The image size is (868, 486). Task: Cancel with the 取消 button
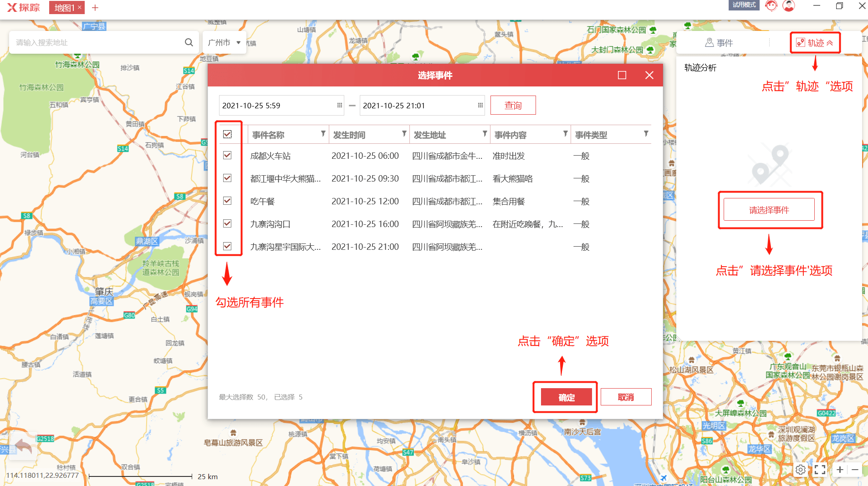(626, 397)
